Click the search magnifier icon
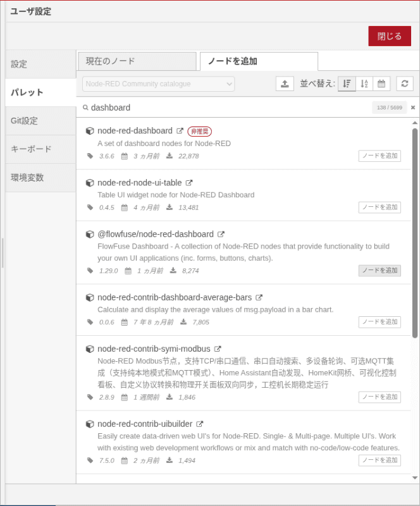The height and width of the screenshot is (506, 420). 85,108
